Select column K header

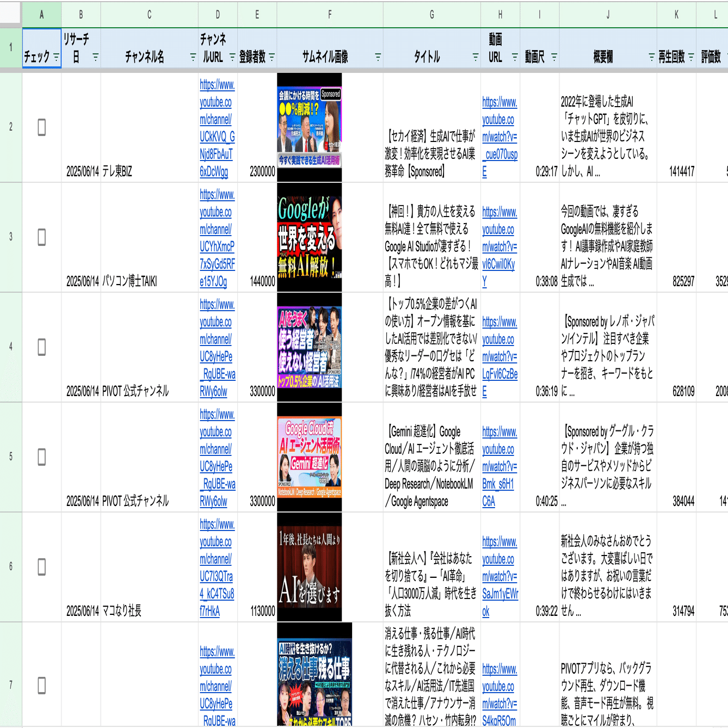[x=677, y=15]
